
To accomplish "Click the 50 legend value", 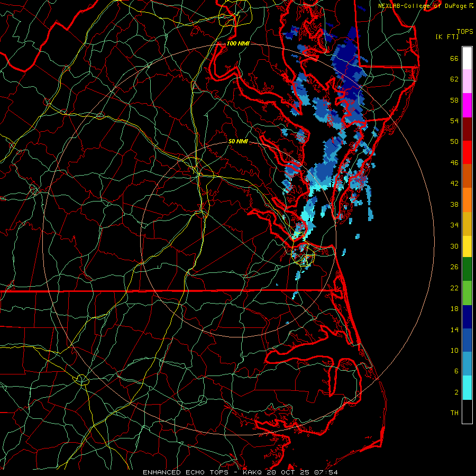I will click(454, 141).
